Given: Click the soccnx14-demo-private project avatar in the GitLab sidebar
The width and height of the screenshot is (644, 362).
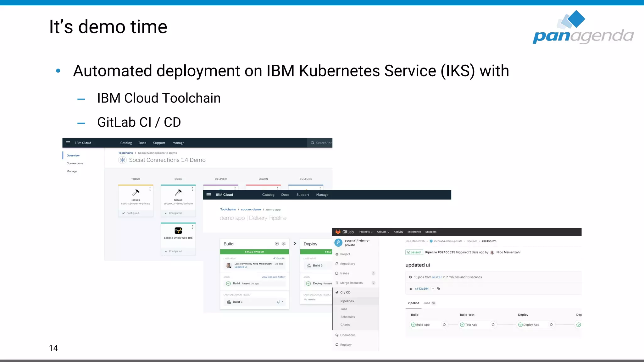Looking at the screenshot, I should [x=338, y=243].
